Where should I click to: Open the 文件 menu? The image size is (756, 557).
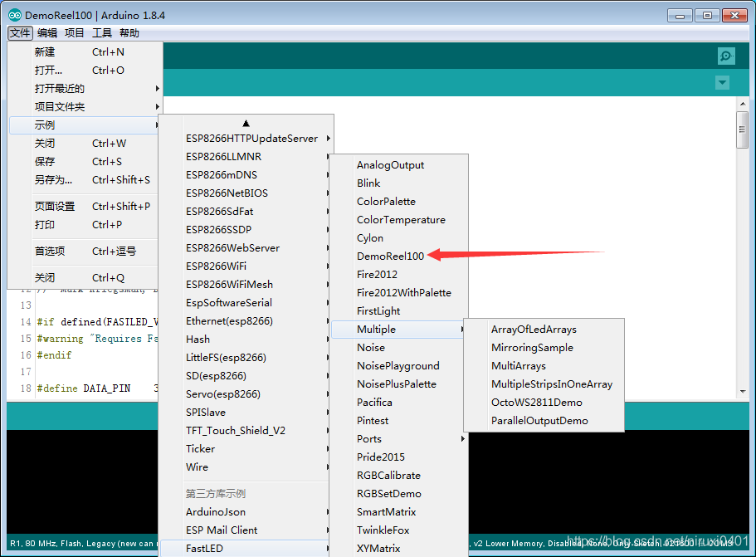[x=20, y=33]
